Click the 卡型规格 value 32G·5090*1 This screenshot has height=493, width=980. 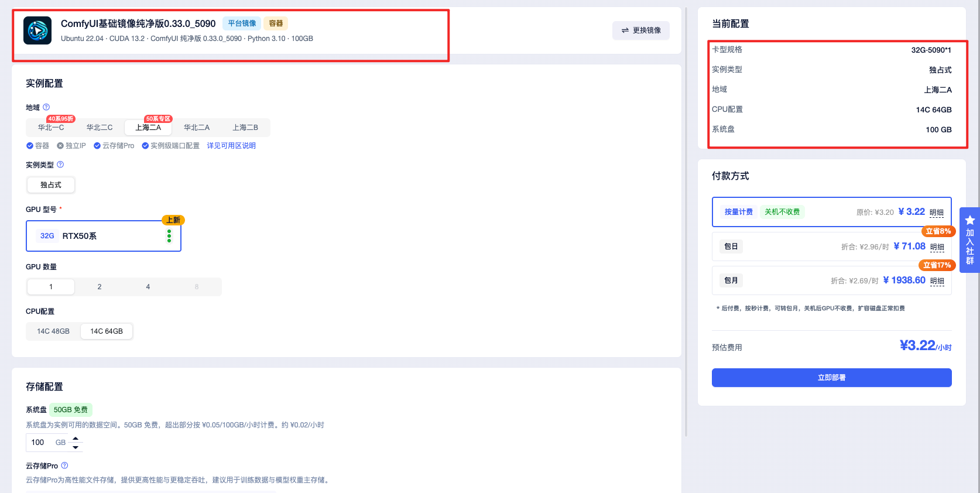pyautogui.click(x=931, y=50)
